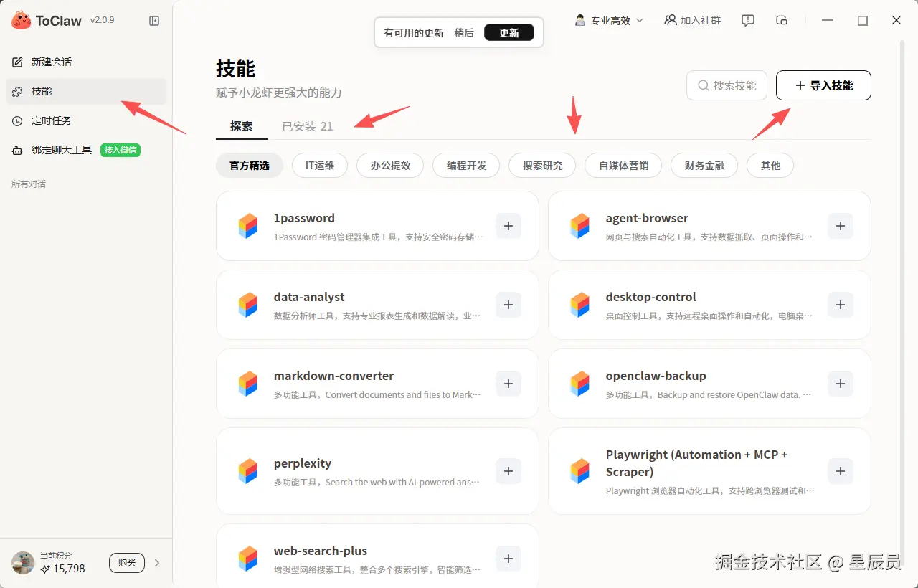This screenshot has height=588, width=918.
Task: Add the openclaw-backup skill with plus
Action: click(841, 384)
